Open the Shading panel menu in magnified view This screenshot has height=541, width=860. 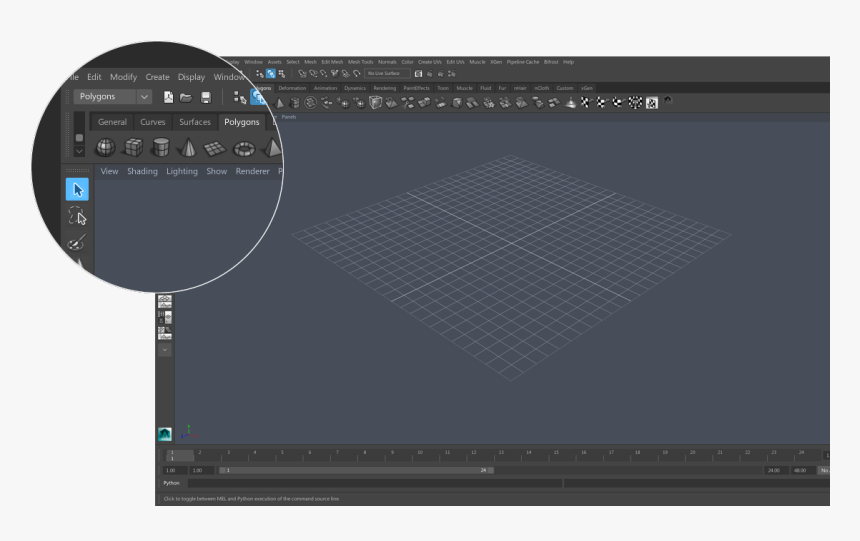click(x=142, y=171)
